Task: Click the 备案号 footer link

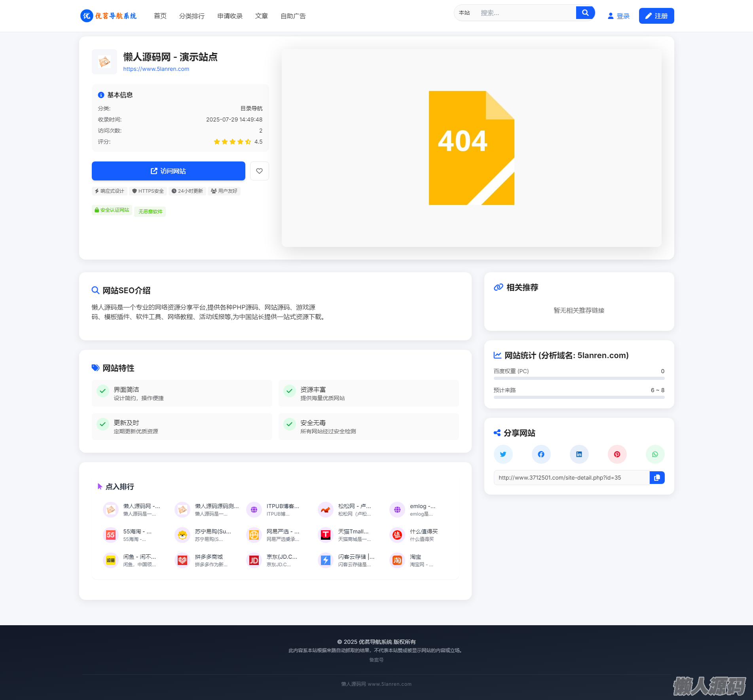Action: (376, 660)
